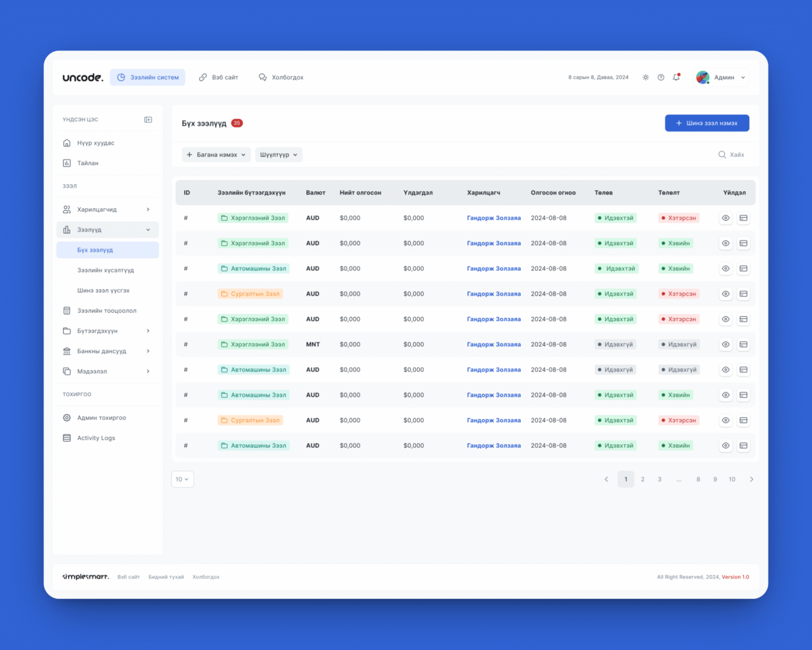Switch to the Вэб сайт tab
This screenshot has height=650, width=812.
click(x=219, y=78)
